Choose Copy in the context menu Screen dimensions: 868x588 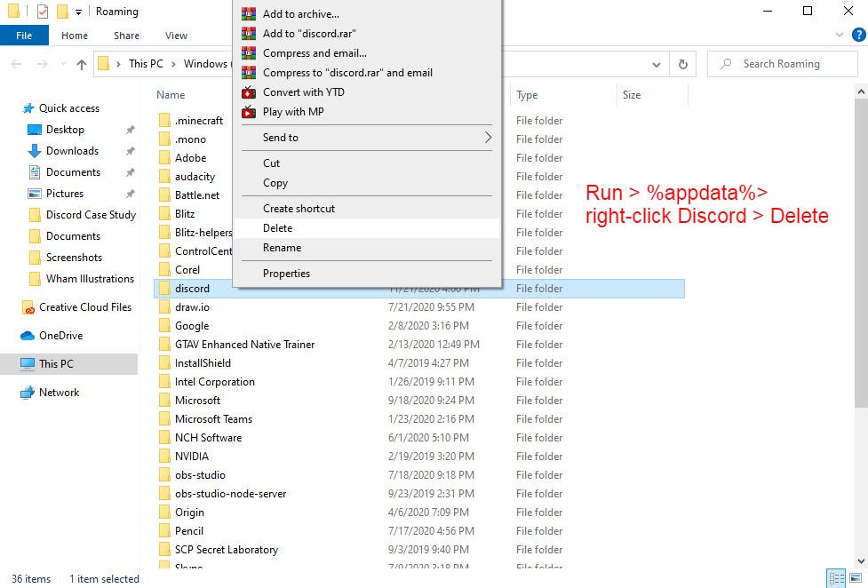pos(367,183)
